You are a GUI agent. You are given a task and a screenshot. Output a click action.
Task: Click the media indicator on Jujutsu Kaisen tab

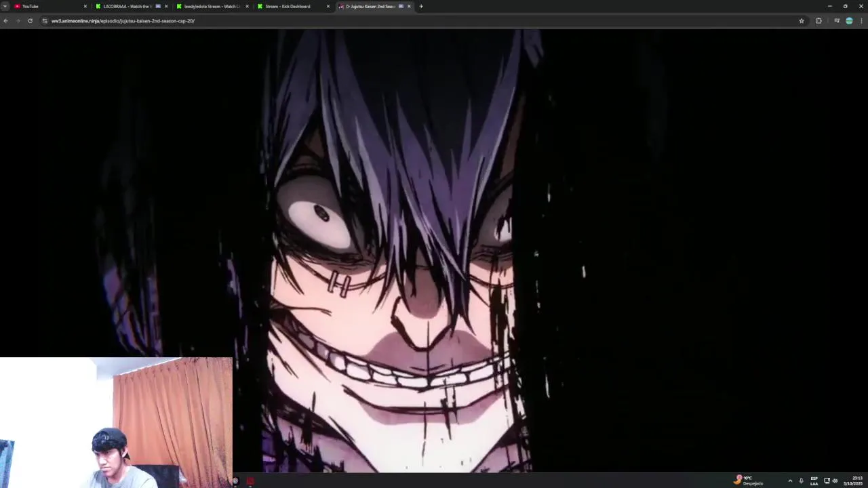coord(401,6)
